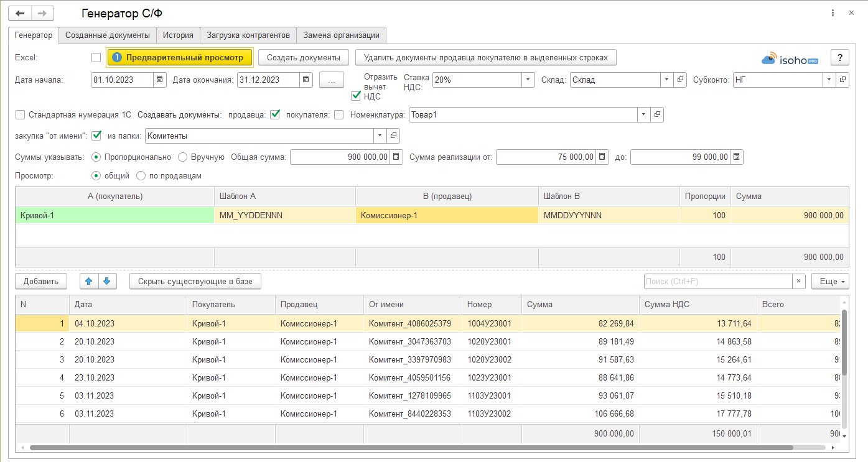Select row with Комитент_3047363703
This screenshot has width=868, height=462.
[428, 341]
